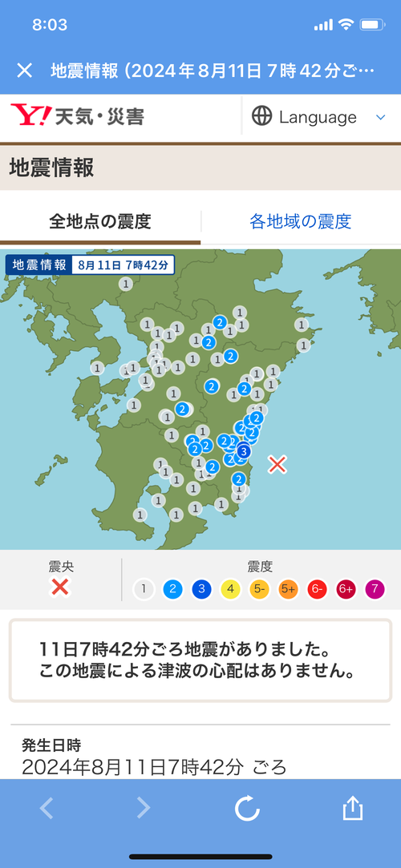Tap the tsunami notice text box

tap(200, 660)
